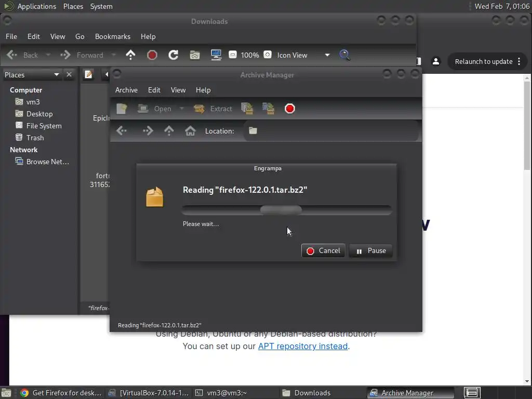Click red Stop icon in Archive Manager toolbar
The height and width of the screenshot is (399, 532).
click(290, 109)
